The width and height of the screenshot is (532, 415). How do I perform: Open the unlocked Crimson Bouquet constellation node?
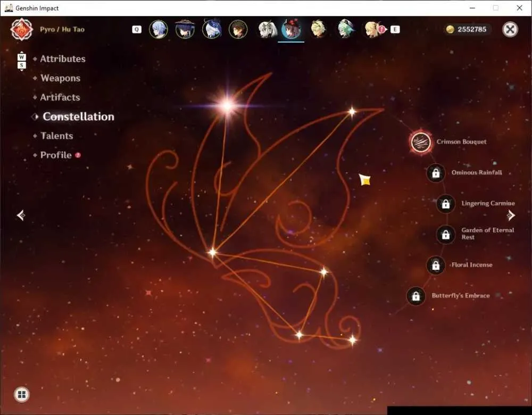point(421,142)
